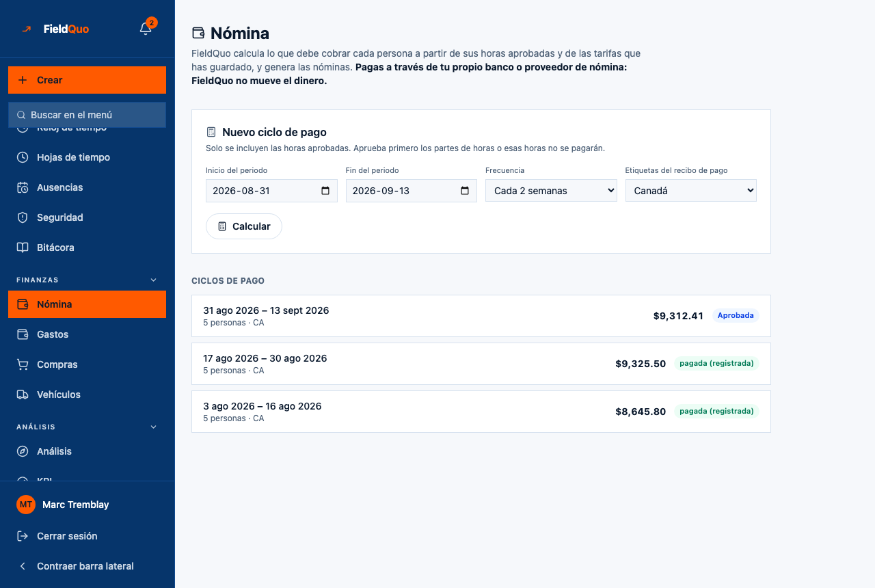875x588 pixels.
Task: Open pay cycle 31 ago – 13 sept 2026
Action: [x=481, y=316]
